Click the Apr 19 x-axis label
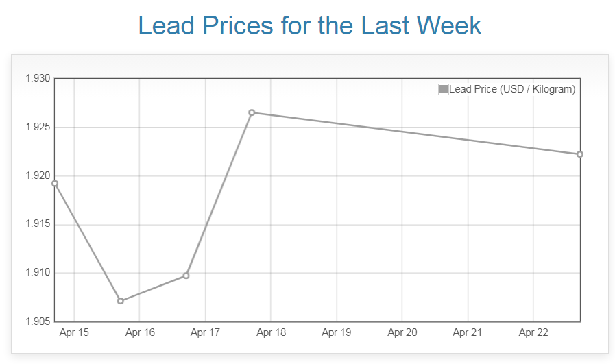615x364 pixels. pyautogui.click(x=337, y=333)
